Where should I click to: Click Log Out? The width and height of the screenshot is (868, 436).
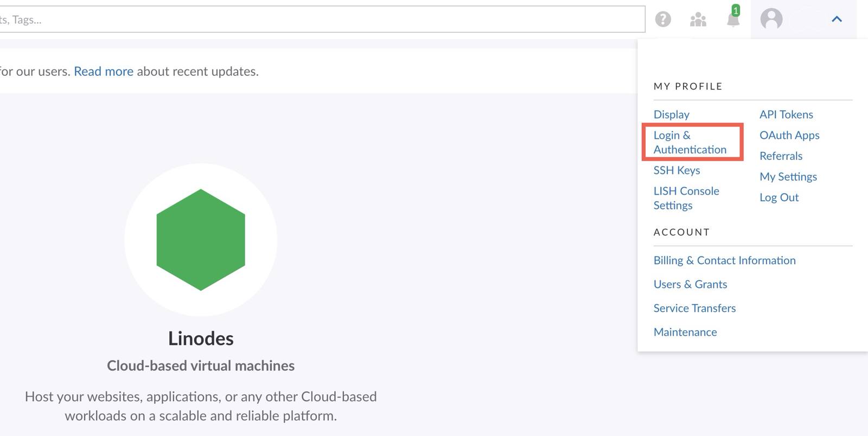(779, 197)
